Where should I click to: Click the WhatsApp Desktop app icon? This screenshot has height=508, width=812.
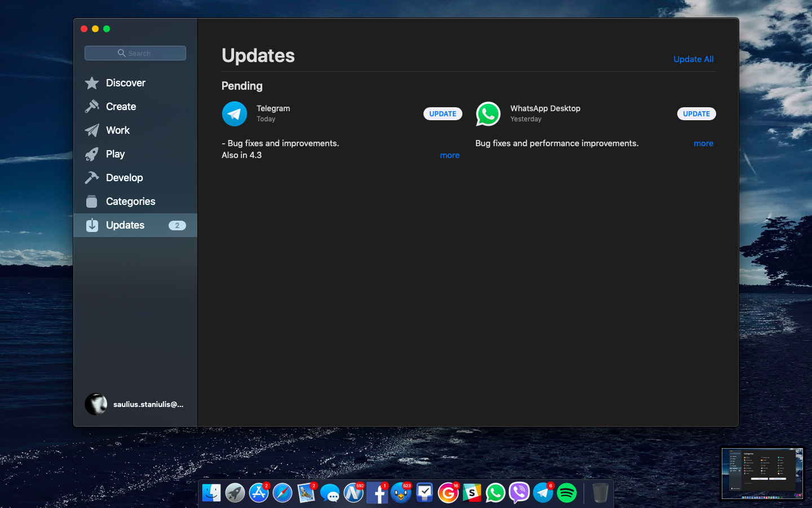pos(488,114)
